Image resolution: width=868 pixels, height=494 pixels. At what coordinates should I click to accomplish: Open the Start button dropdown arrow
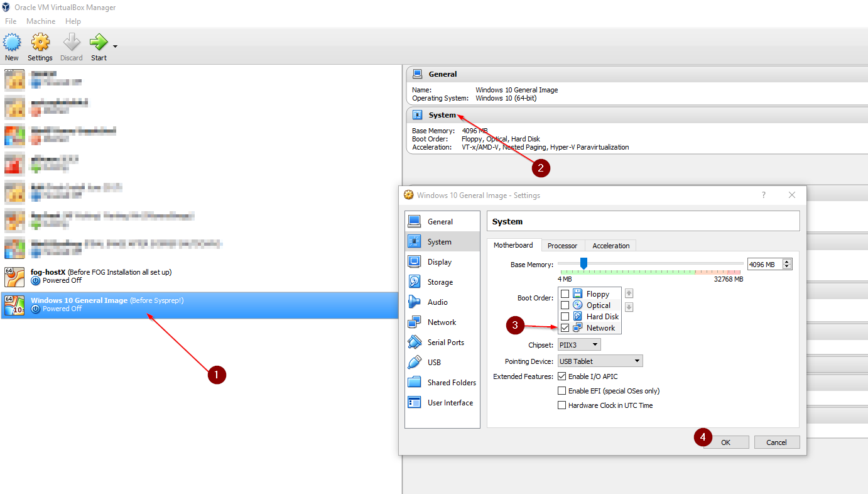tap(115, 46)
